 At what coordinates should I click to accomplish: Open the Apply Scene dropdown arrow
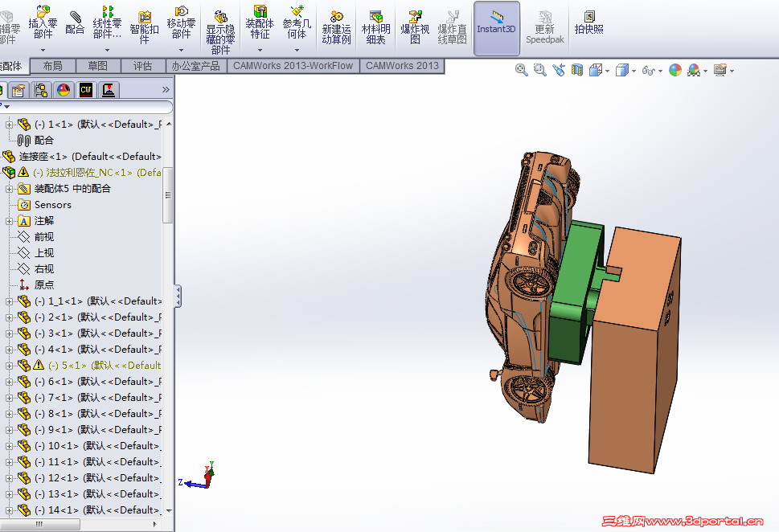click(706, 71)
